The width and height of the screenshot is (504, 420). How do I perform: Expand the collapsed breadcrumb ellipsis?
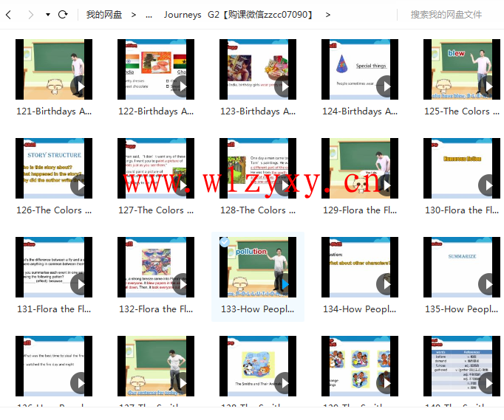[x=149, y=15]
